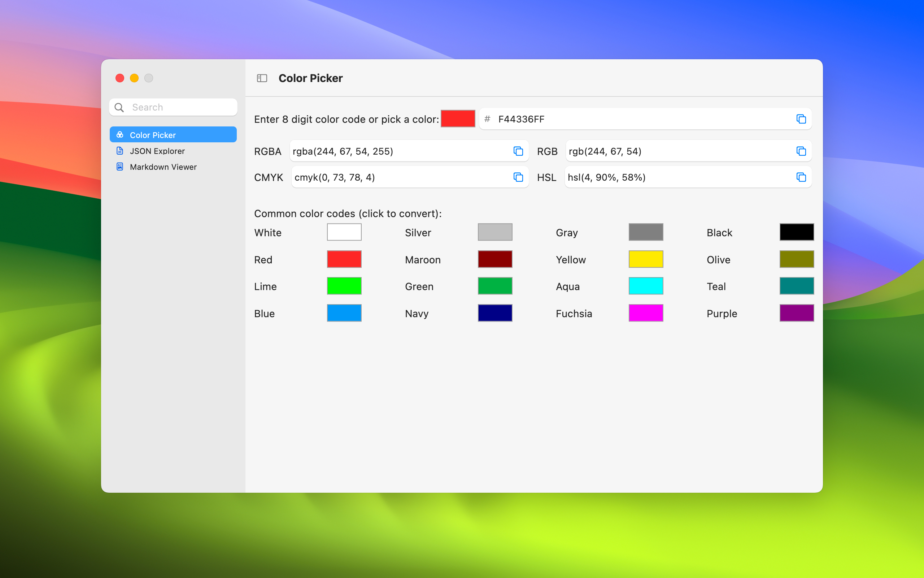
Task: Pick the Red color swatch
Action: coord(344,259)
